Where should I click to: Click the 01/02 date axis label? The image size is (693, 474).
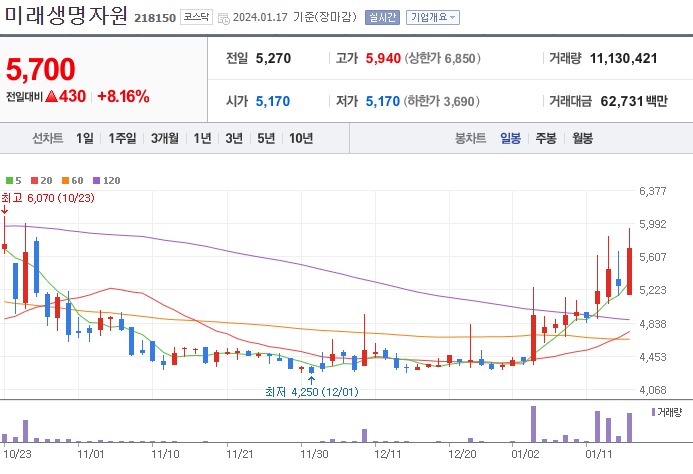coord(525,454)
